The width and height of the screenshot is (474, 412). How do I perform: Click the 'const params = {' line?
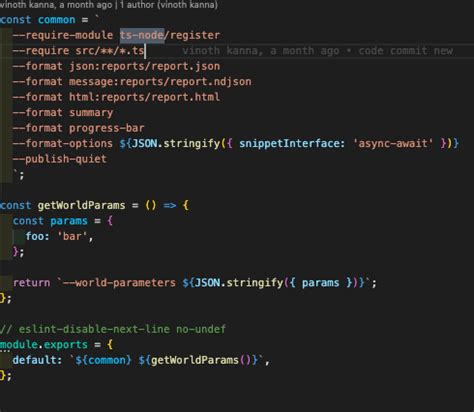coord(63,221)
